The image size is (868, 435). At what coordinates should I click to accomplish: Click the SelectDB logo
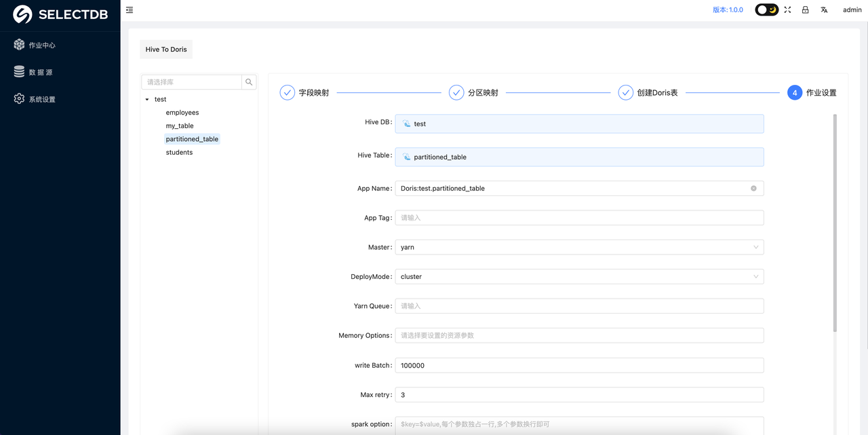pyautogui.click(x=60, y=14)
